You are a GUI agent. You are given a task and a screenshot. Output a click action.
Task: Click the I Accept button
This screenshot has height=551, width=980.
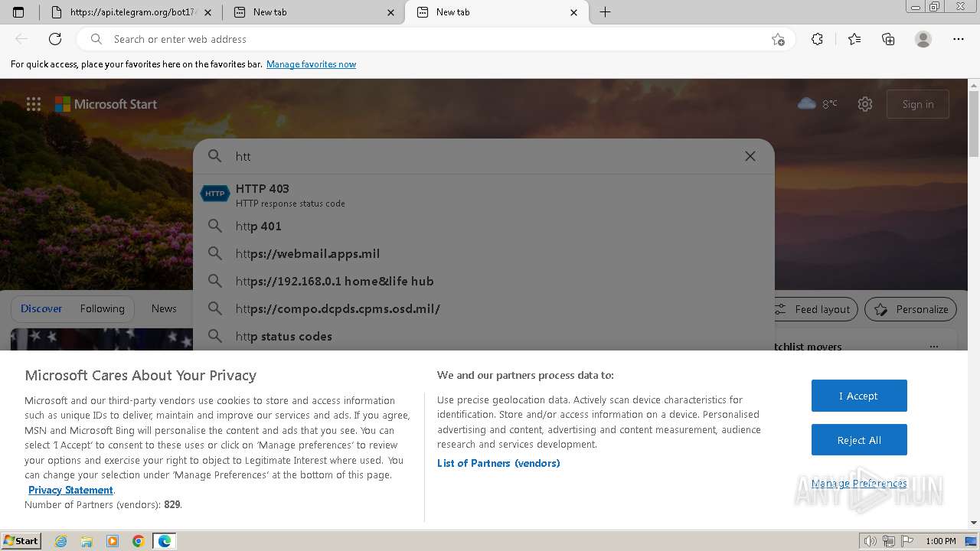859,396
